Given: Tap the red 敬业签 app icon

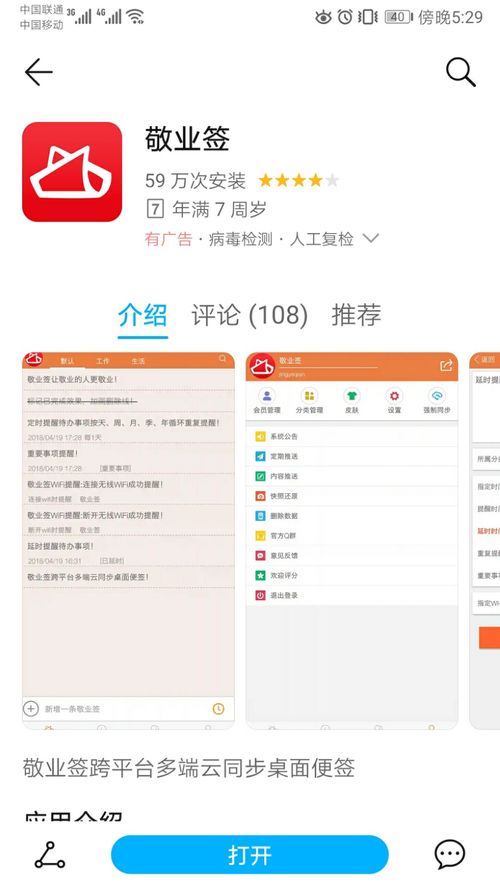Looking at the screenshot, I should pyautogui.click(x=72, y=172).
